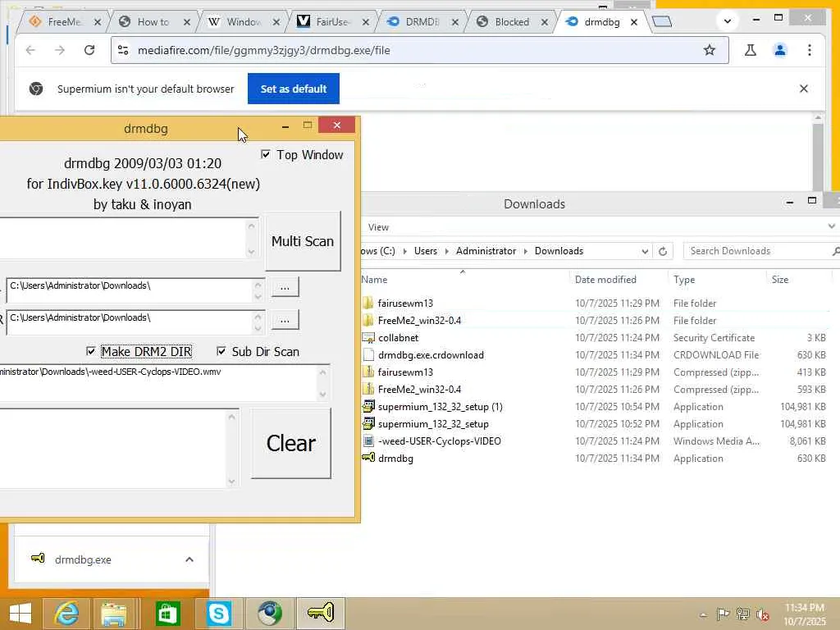Open Windows Store from the taskbar
Screen dimensions: 840x630
click(168, 614)
